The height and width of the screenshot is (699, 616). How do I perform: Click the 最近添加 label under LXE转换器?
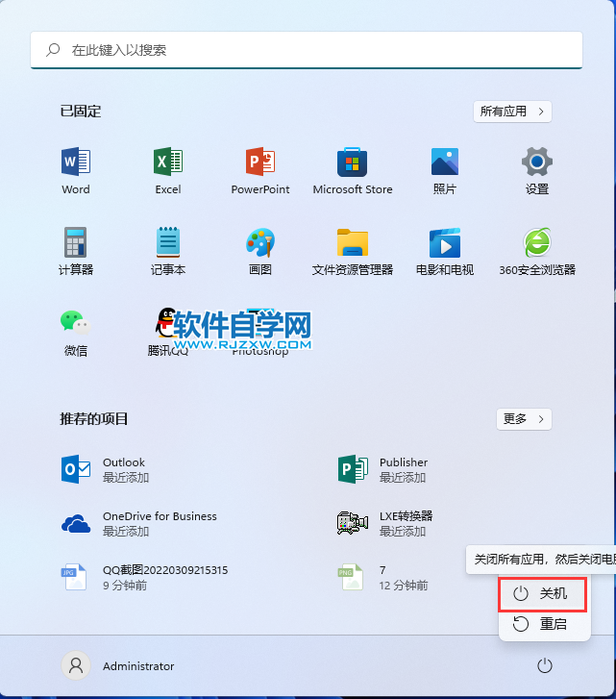tap(403, 532)
